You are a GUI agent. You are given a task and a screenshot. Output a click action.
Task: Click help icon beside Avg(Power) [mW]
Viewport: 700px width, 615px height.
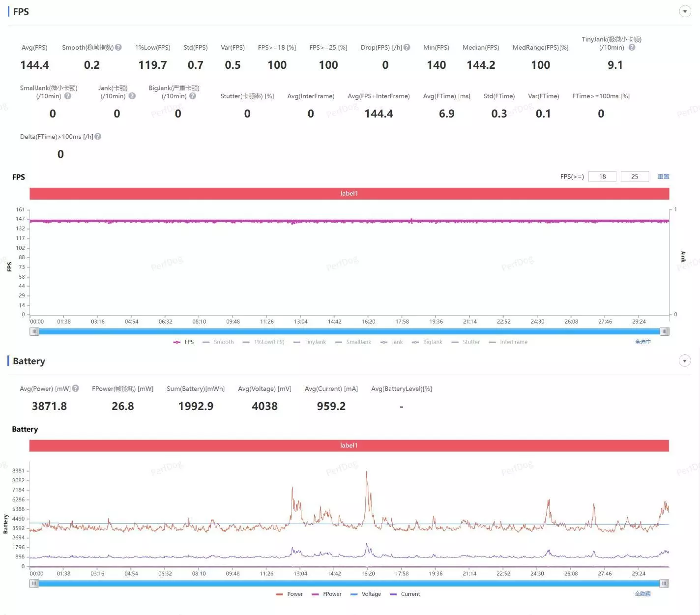[75, 388]
